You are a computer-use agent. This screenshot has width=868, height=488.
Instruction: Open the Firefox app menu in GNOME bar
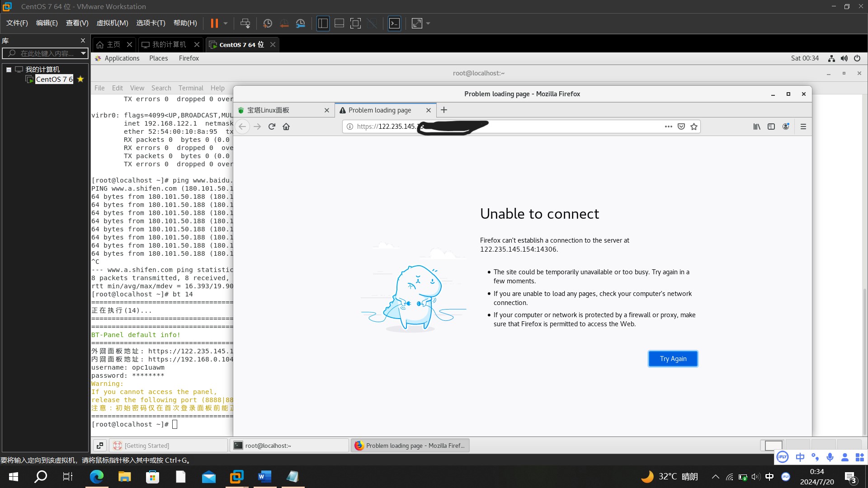pyautogui.click(x=189, y=58)
